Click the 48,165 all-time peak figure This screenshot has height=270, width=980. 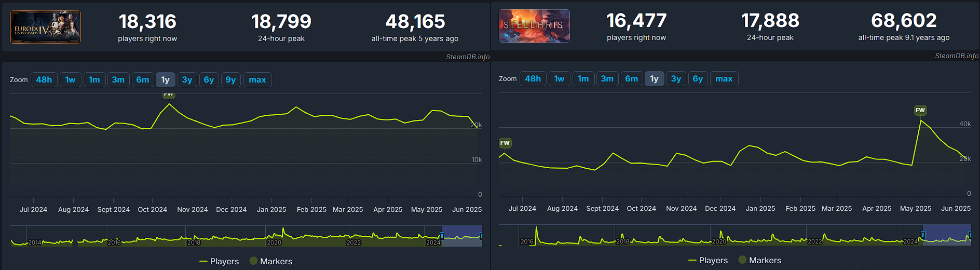(x=415, y=21)
